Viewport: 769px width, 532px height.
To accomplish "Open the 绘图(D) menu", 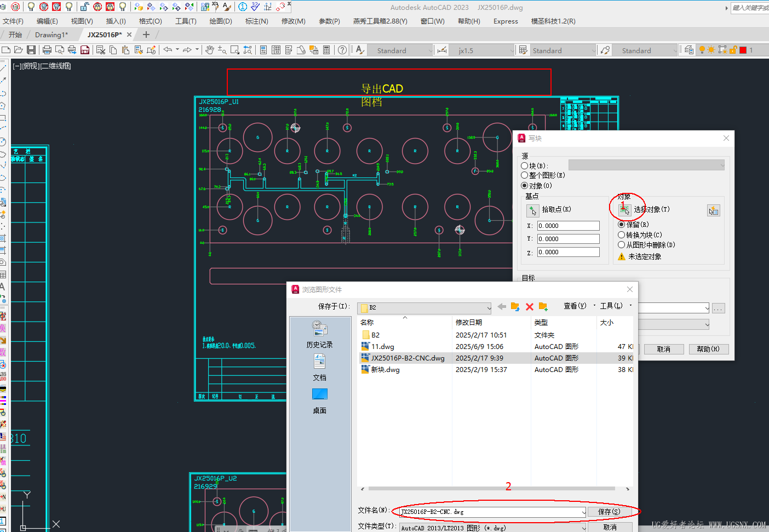I will tap(221, 21).
